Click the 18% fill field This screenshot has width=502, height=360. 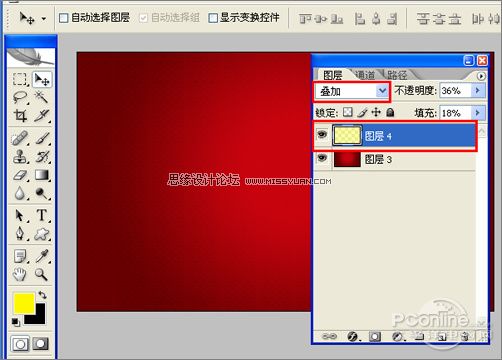point(455,113)
